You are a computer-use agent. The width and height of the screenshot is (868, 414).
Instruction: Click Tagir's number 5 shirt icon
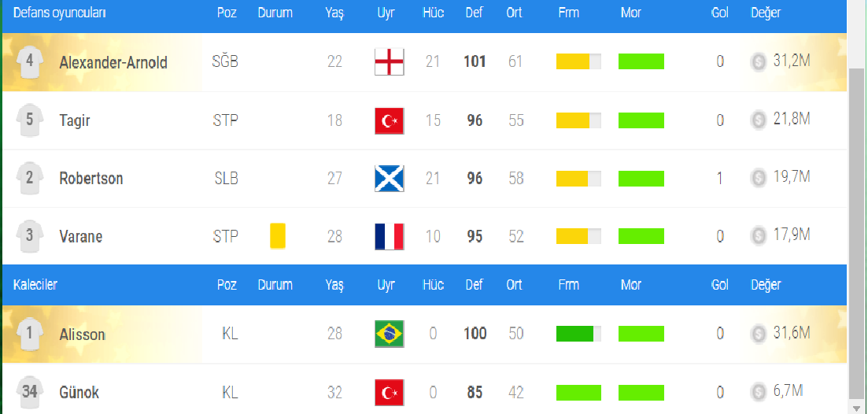pyautogui.click(x=30, y=119)
